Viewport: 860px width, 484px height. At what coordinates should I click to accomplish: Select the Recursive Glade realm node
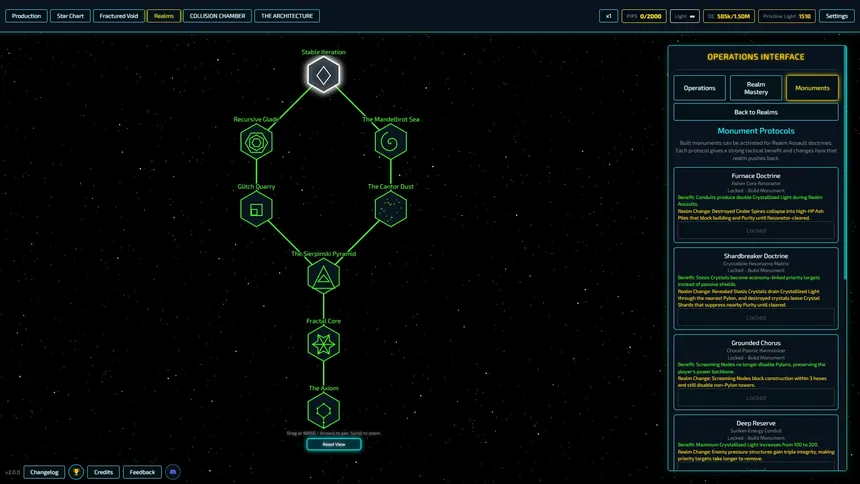pyautogui.click(x=256, y=142)
